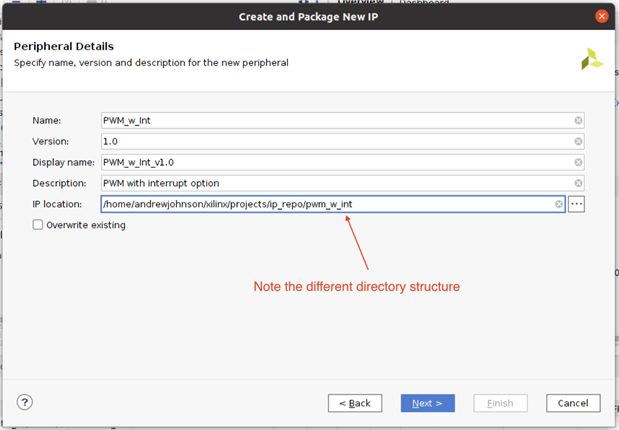
Task: Enable the Overwrite existing checkbox
Action: click(x=38, y=225)
